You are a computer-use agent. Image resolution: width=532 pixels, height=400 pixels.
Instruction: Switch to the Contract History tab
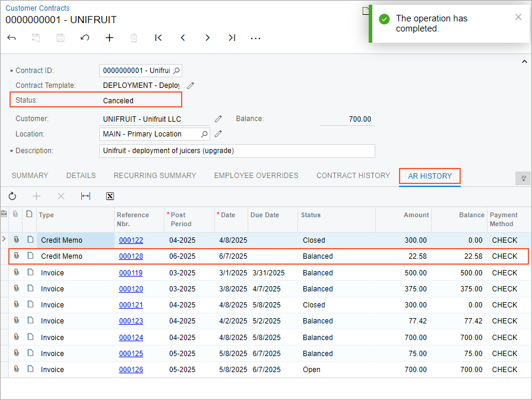point(353,176)
